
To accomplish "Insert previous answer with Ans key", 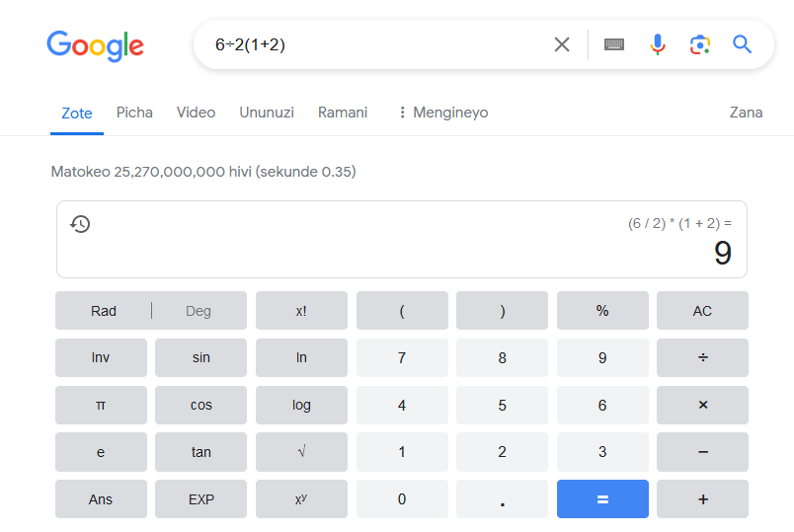I will (x=101, y=499).
